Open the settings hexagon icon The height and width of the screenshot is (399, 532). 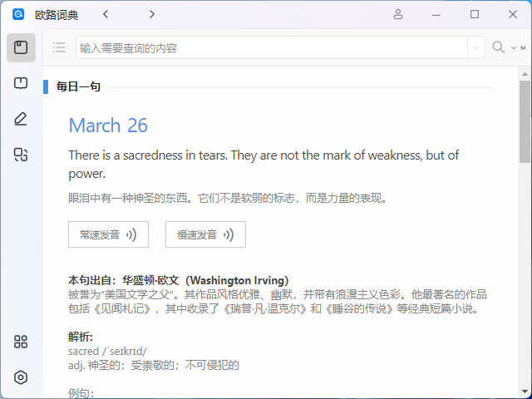[x=21, y=377]
